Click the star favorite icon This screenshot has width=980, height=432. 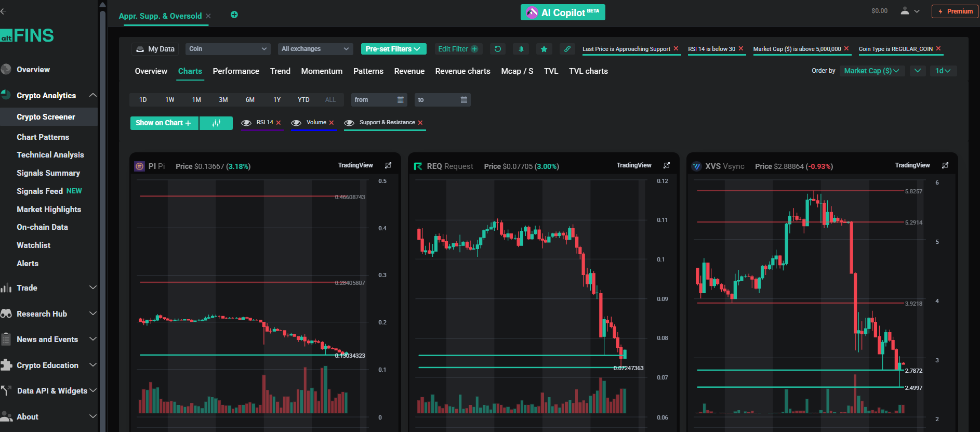(544, 49)
